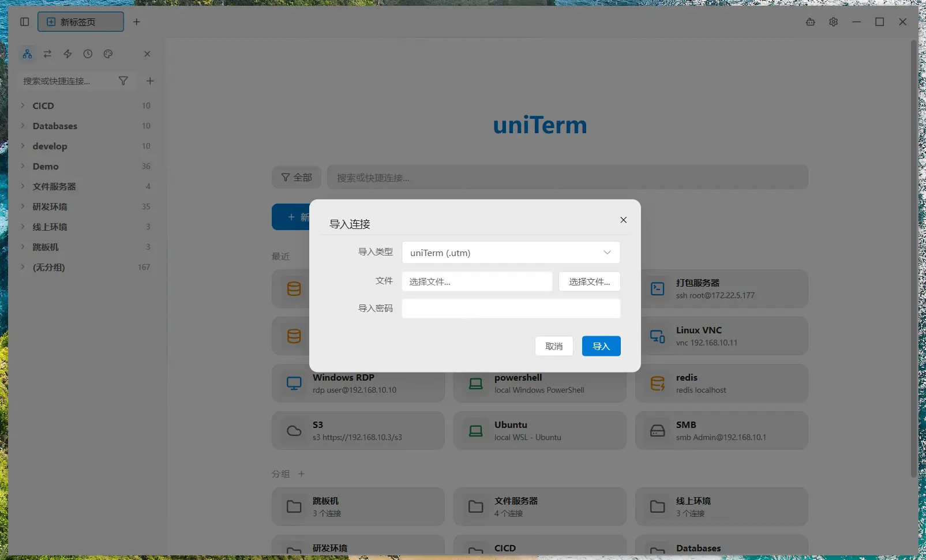926x560 pixels.
Task: Switch to the 新标签页 tab
Action: pyautogui.click(x=81, y=22)
